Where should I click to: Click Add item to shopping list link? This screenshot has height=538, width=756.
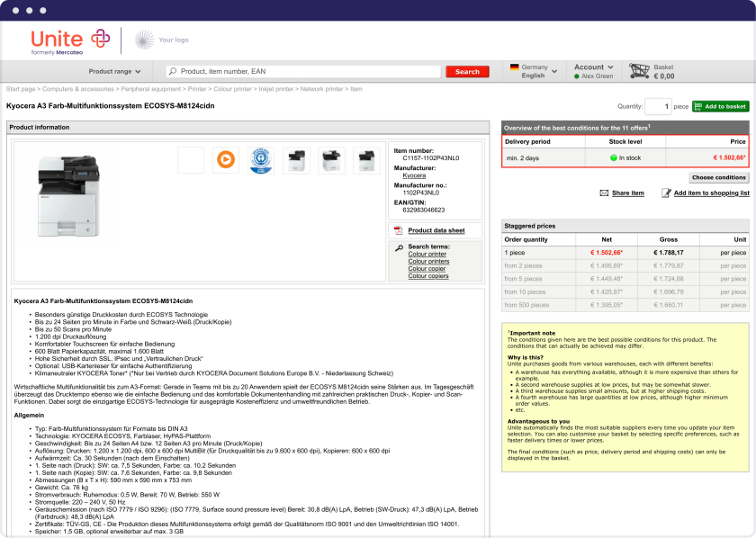pyautogui.click(x=712, y=193)
